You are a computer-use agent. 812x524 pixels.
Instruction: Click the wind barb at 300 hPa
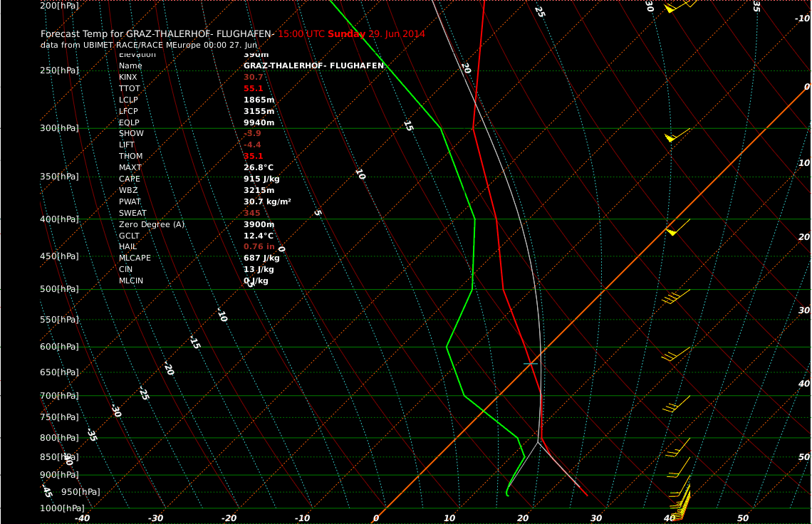pos(677,135)
